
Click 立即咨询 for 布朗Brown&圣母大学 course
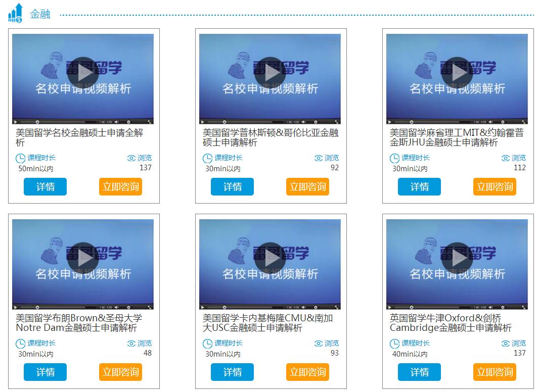[121, 372]
